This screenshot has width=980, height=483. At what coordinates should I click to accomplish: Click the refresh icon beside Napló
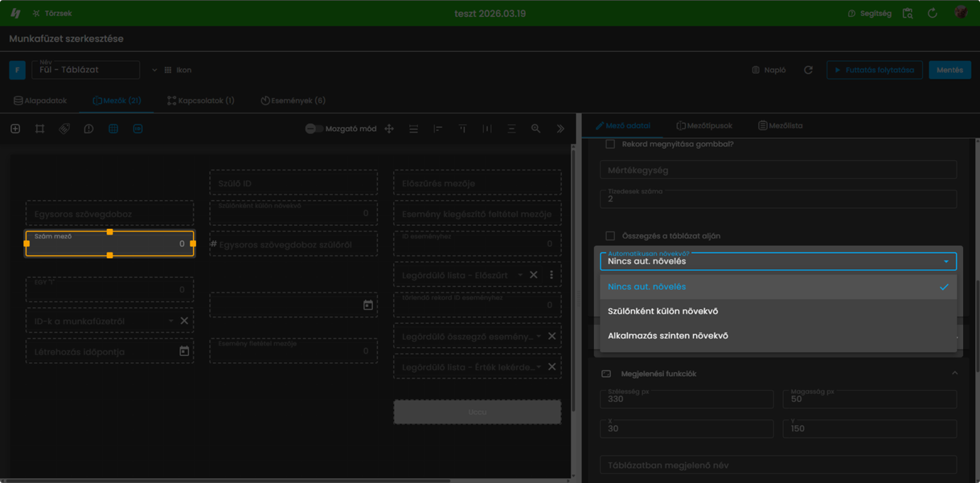[x=808, y=70]
